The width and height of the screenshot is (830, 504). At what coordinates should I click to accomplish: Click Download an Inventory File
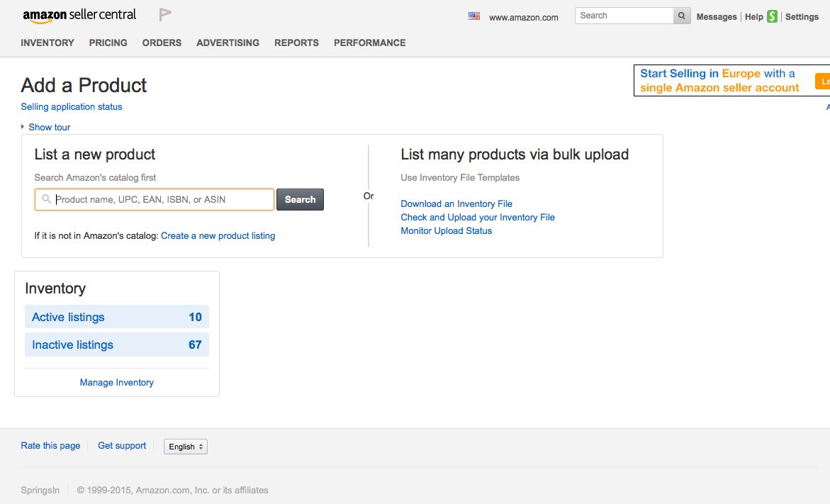point(456,204)
